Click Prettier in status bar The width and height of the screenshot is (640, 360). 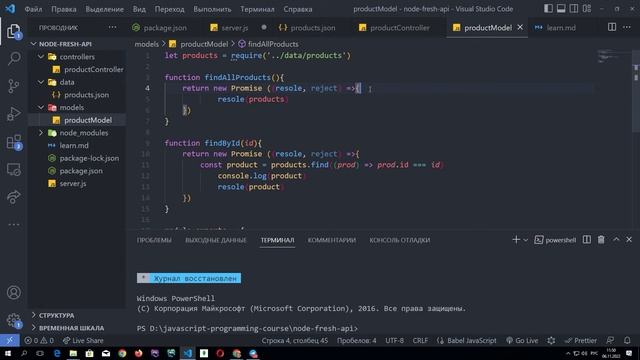(x=580, y=340)
